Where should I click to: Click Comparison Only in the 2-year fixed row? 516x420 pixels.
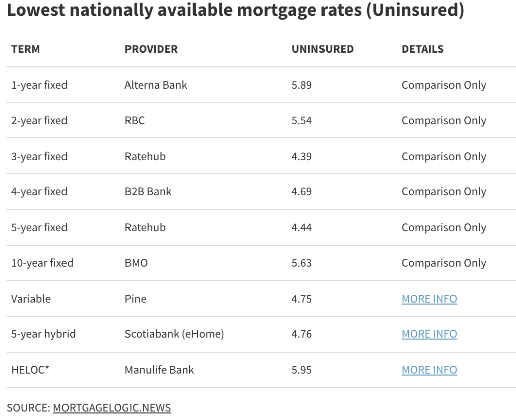tap(443, 121)
